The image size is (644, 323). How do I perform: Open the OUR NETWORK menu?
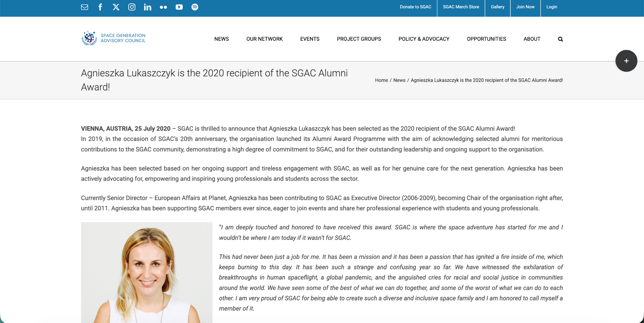264,39
